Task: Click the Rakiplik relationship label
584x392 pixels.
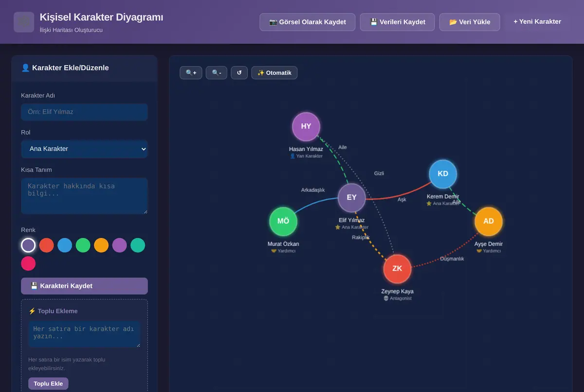Action: pyautogui.click(x=361, y=237)
